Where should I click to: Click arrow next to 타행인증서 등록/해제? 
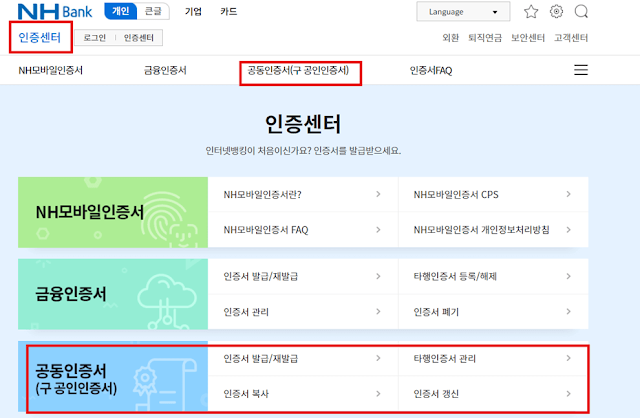569,276
